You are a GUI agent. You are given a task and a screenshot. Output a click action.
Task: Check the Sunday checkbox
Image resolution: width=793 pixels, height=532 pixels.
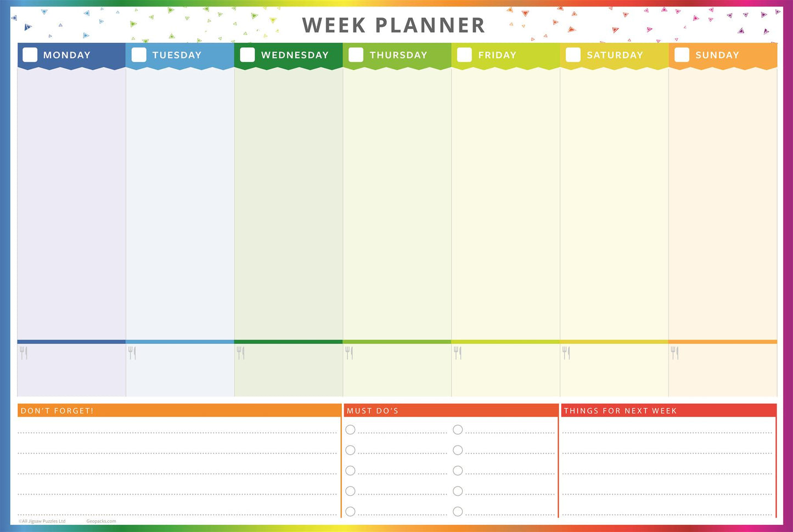pos(682,55)
